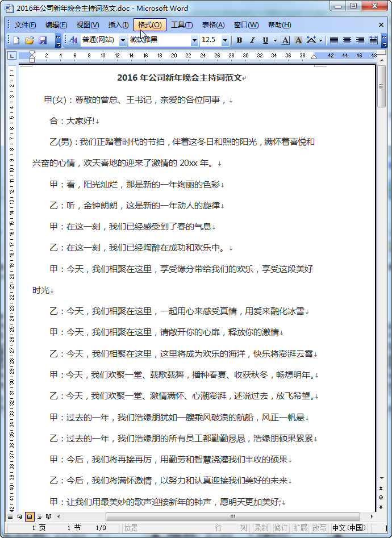Create a new blank document
This screenshot has width=392, height=538.
16,40
